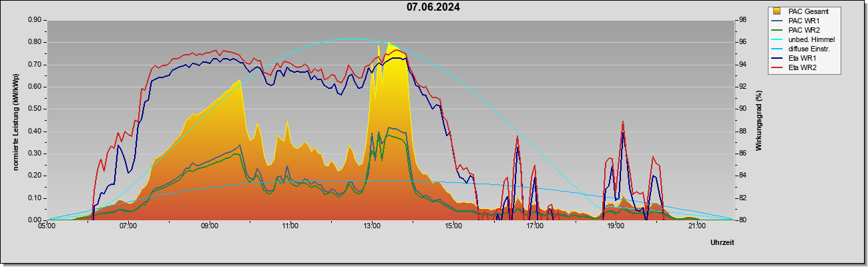Click the 09:00 time axis tick label
This screenshot has height=267, width=868.
point(209,227)
